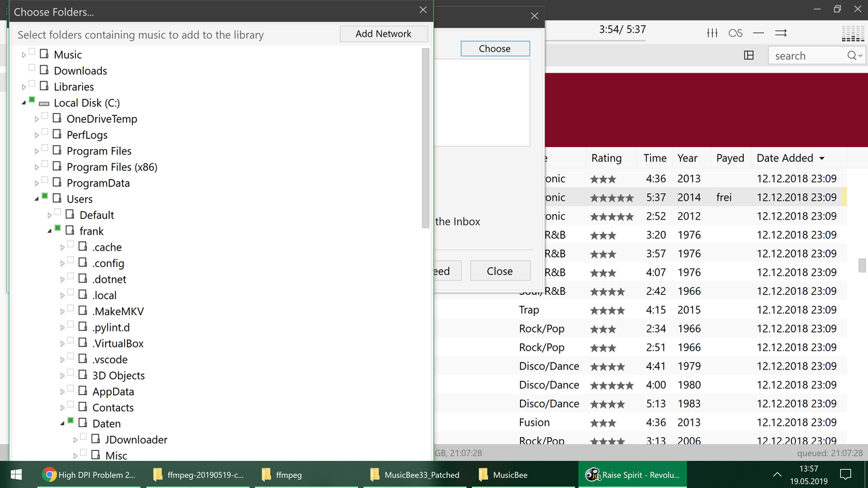Expand the Program Files tree node
868x488 pixels.
(37, 150)
